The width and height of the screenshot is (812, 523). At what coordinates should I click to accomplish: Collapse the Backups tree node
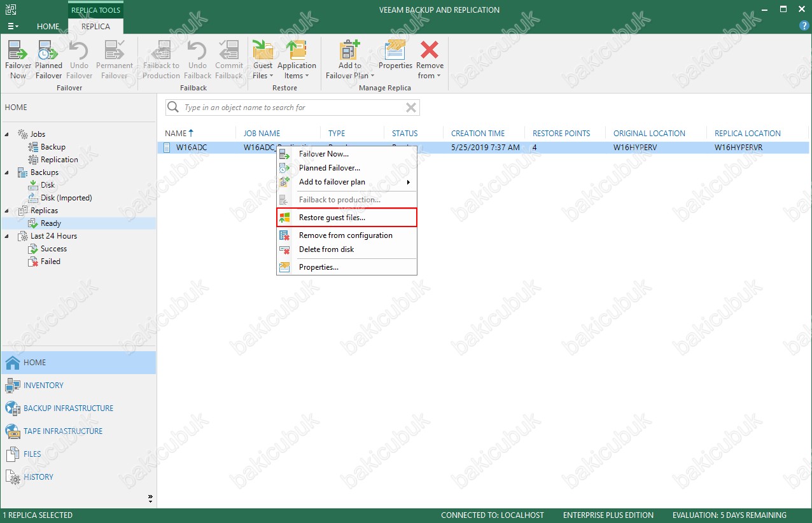[x=8, y=172]
